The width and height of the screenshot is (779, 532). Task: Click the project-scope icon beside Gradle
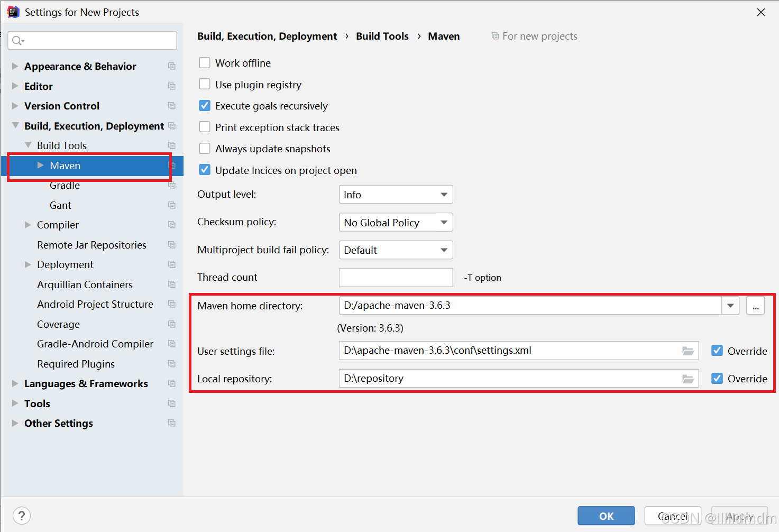pos(172,185)
